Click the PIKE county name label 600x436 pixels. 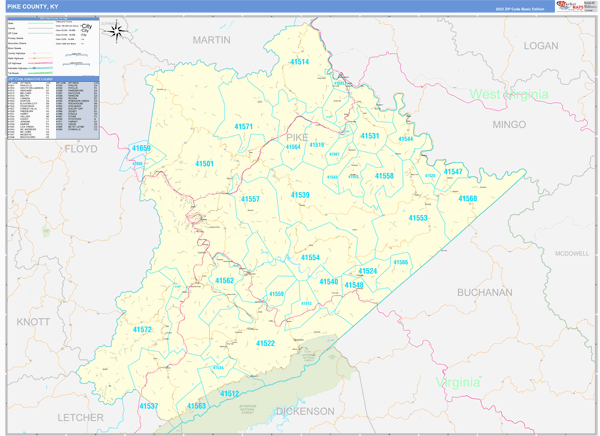pos(297,137)
